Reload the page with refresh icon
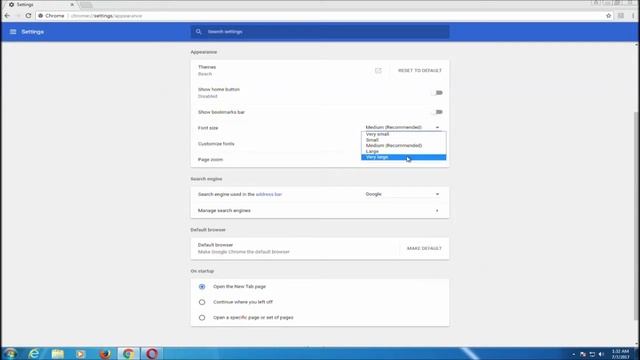 click(x=28, y=16)
